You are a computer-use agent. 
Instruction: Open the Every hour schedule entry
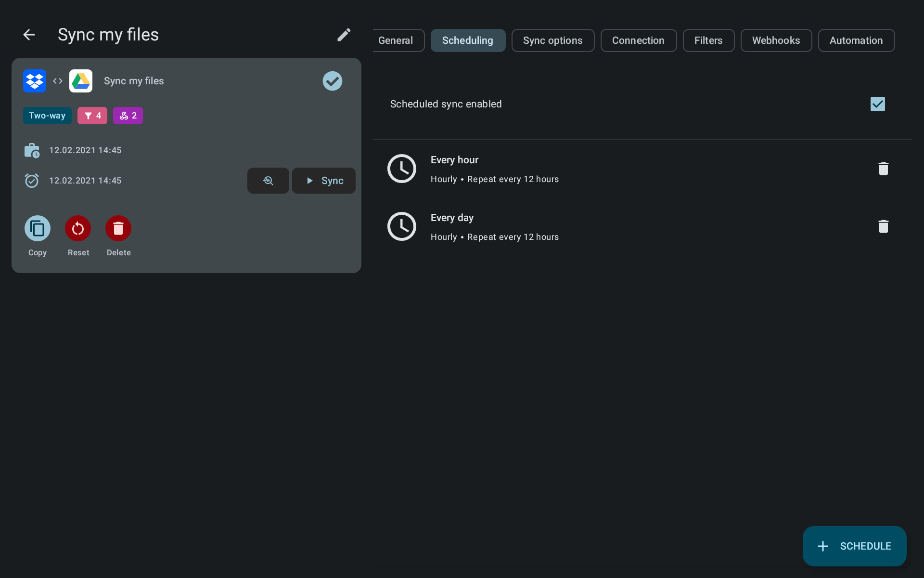pyautogui.click(x=642, y=169)
